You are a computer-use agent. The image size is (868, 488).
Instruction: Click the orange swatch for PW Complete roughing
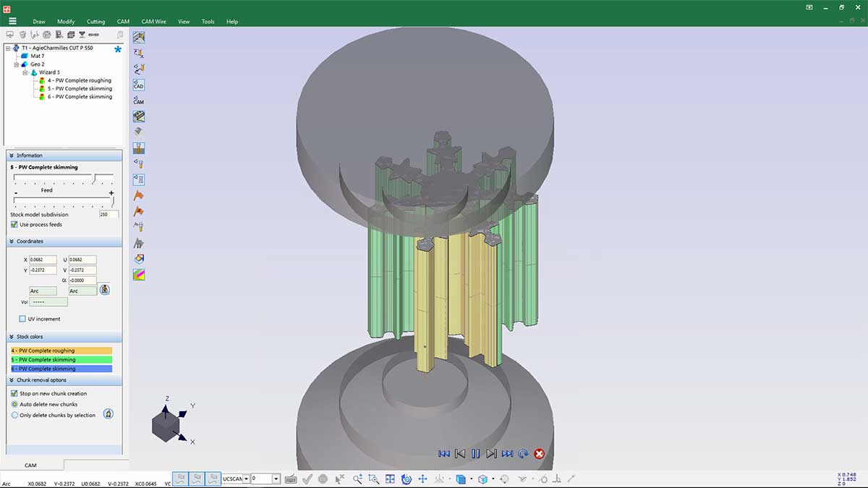click(63, 350)
